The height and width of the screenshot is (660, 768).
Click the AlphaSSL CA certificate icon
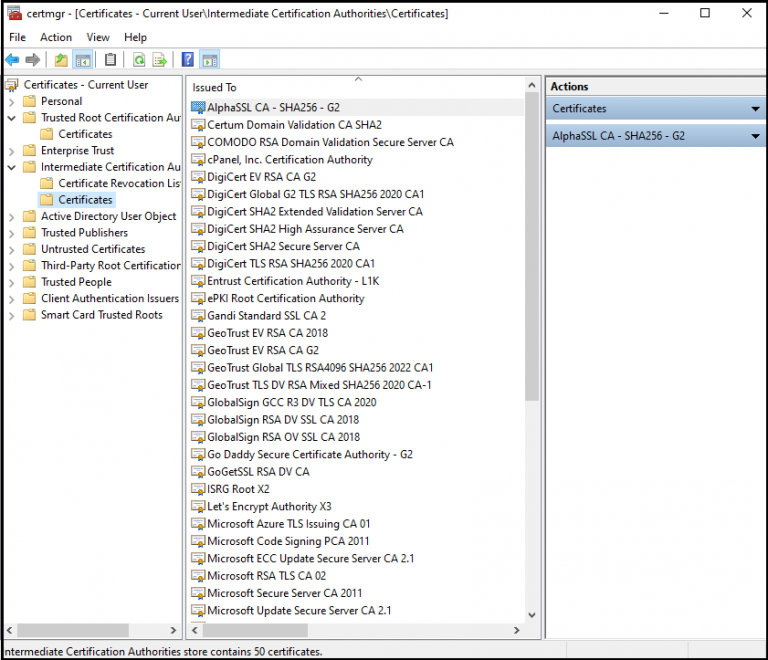[198, 107]
